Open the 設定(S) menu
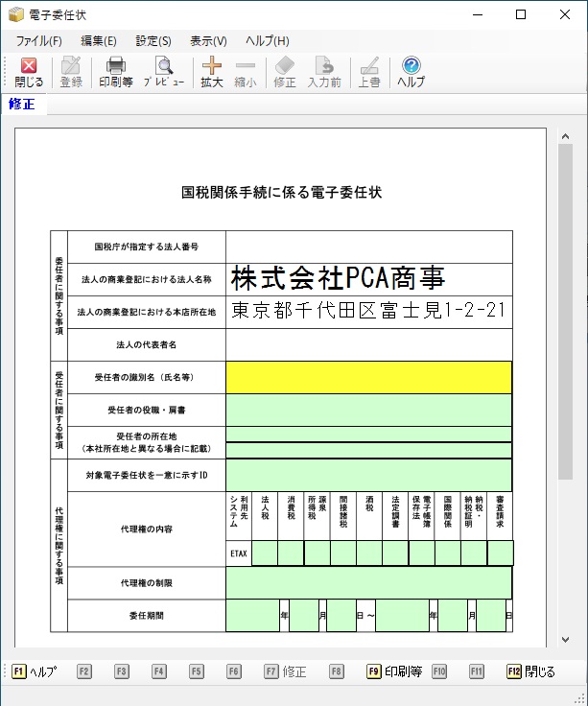Image resolution: width=588 pixels, height=706 pixels. pyautogui.click(x=153, y=41)
